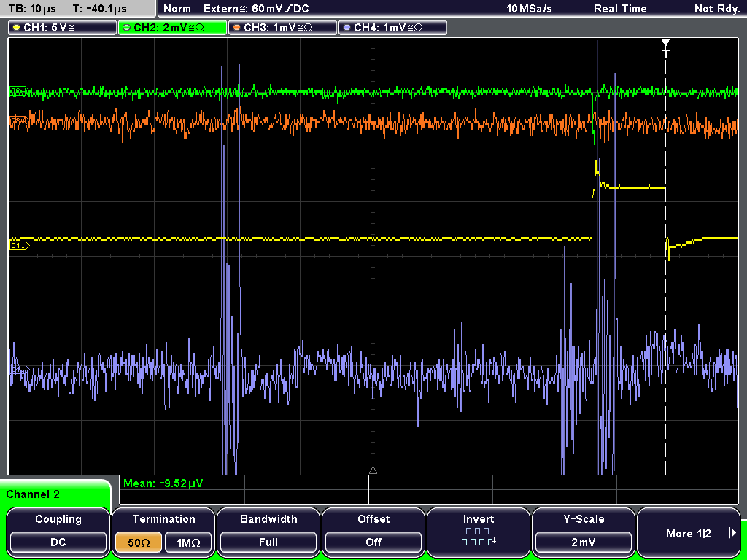Viewport: 747px width, 560px height.
Task: Click the Mean: -9.52 µV measurement
Action: click(163, 483)
